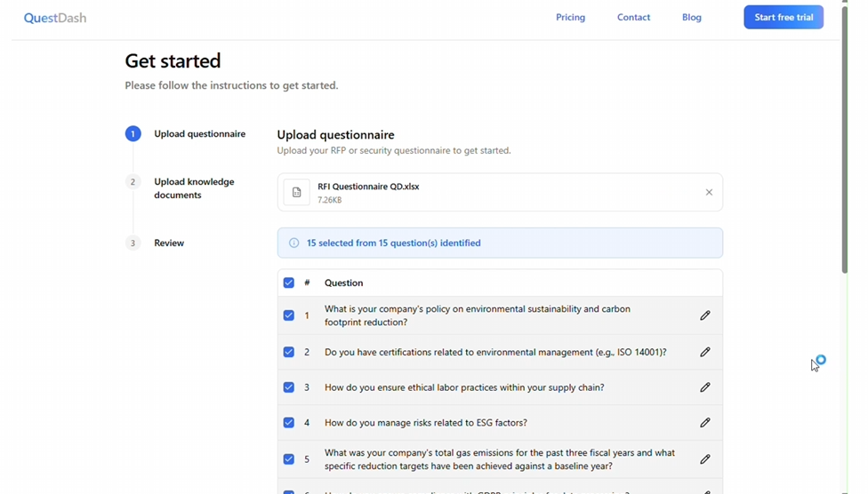Viewport: 868px width, 494px height.
Task: Select step 1 Upload questionnaire
Action: coord(185,134)
